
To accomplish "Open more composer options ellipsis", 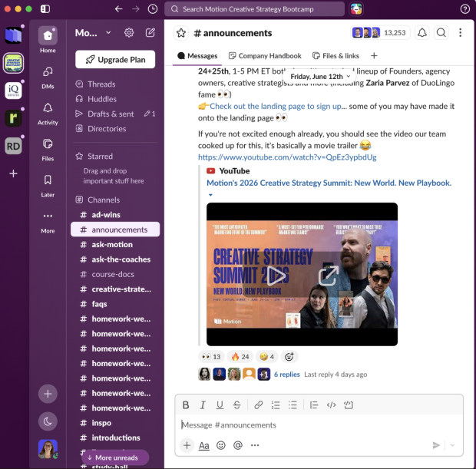I will (255, 445).
